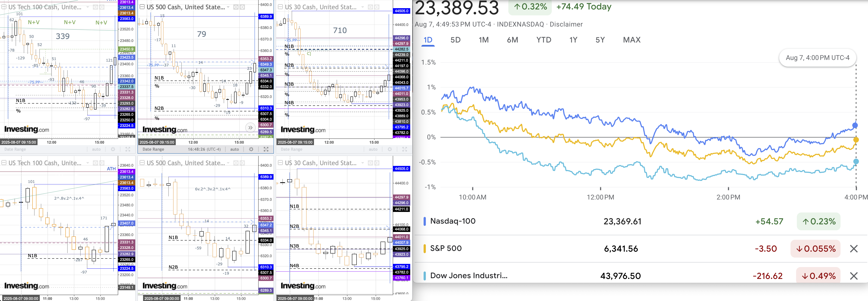The image size is (868, 301).
Task: Expand dropdown arrow next to top US 500 Cash
Action: [x=229, y=7]
